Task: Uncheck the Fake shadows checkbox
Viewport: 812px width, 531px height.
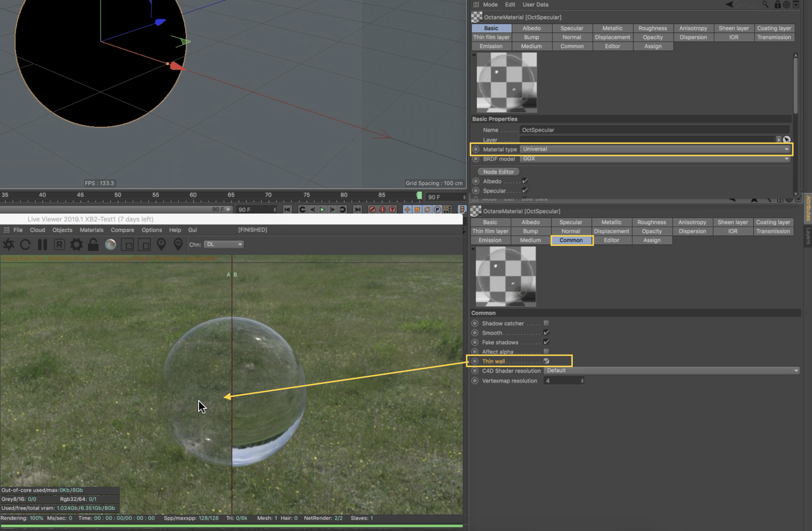Action: [x=546, y=342]
